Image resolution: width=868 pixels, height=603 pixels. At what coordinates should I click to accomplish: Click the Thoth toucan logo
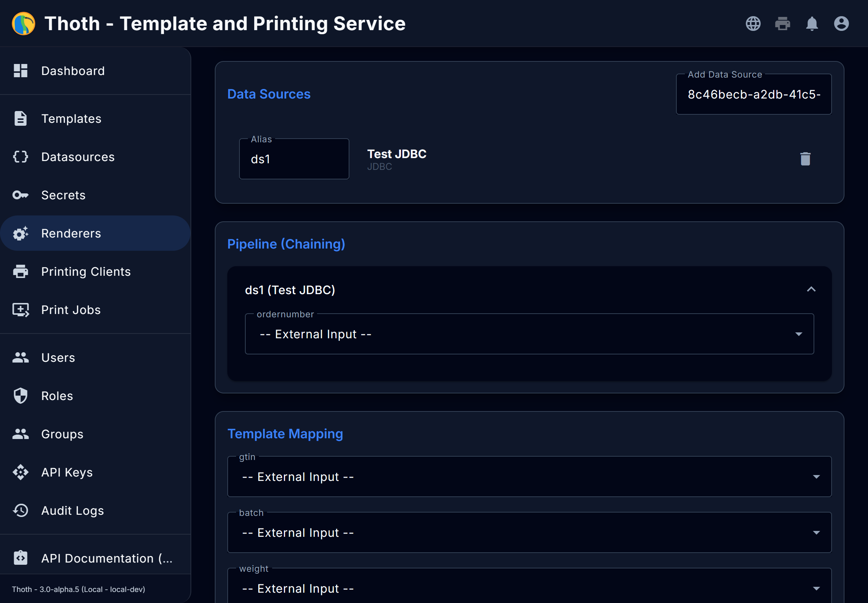pos(24,24)
